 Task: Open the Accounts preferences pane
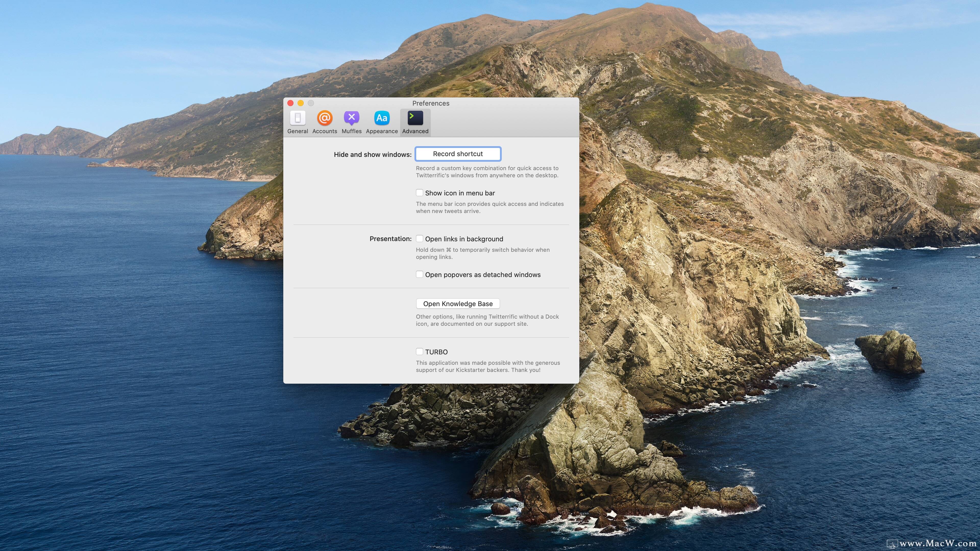325,122
